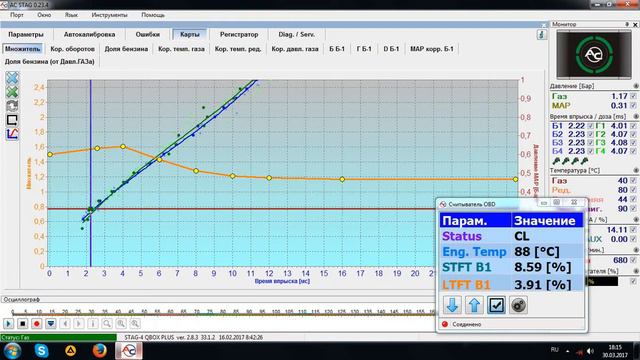Click the third magnifier icon in oscilloscope toolbar
Screen dimensions: 640x360
click(x=135, y=324)
